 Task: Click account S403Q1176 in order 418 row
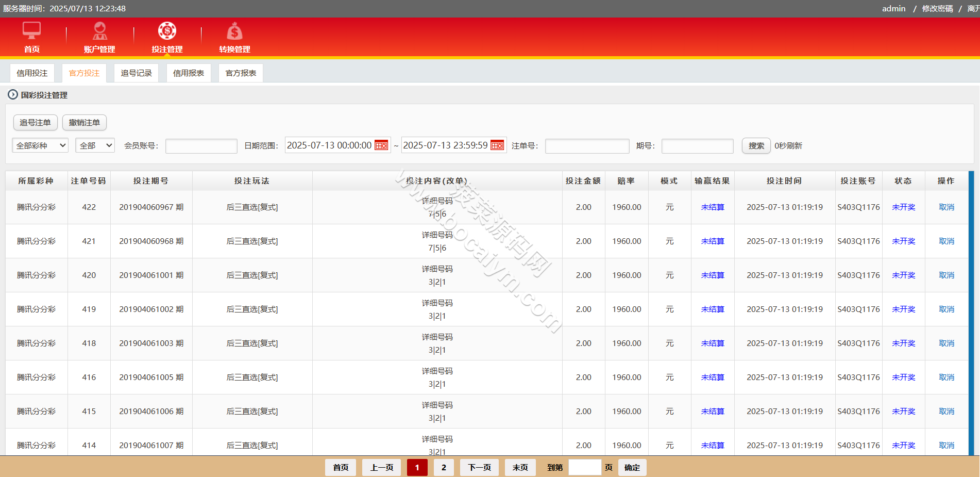(858, 343)
